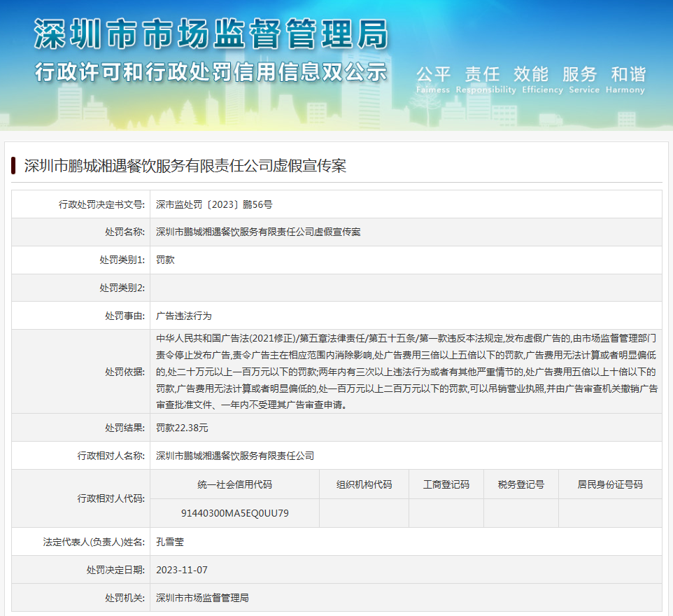Image resolution: width=673 pixels, height=616 pixels.
Task: Select the value 罚款 in 处罚类别1 row
Action: [165, 260]
